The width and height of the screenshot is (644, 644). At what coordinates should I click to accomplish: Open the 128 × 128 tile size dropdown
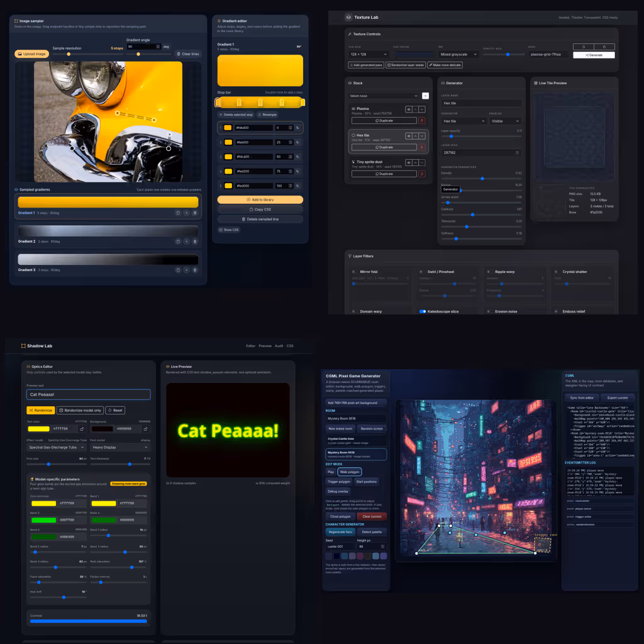click(x=369, y=54)
